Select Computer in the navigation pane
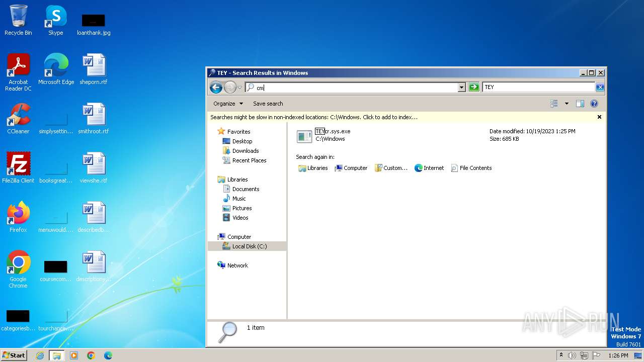The width and height of the screenshot is (644, 362). [239, 237]
